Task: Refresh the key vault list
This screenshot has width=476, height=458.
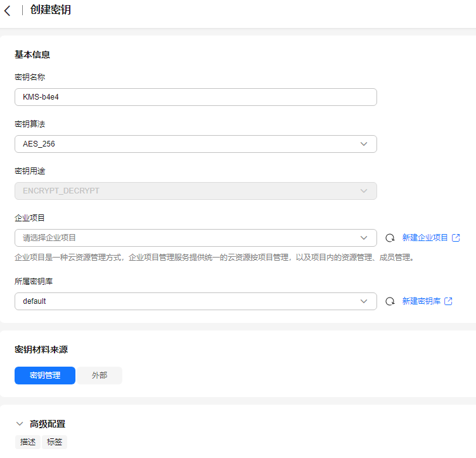Action: pos(390,301)
